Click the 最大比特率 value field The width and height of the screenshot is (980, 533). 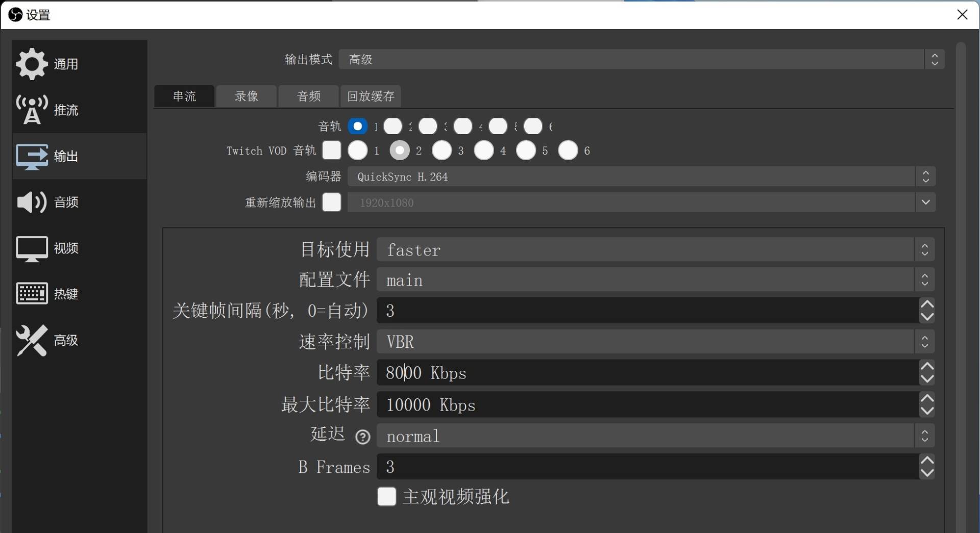point(561,404)
